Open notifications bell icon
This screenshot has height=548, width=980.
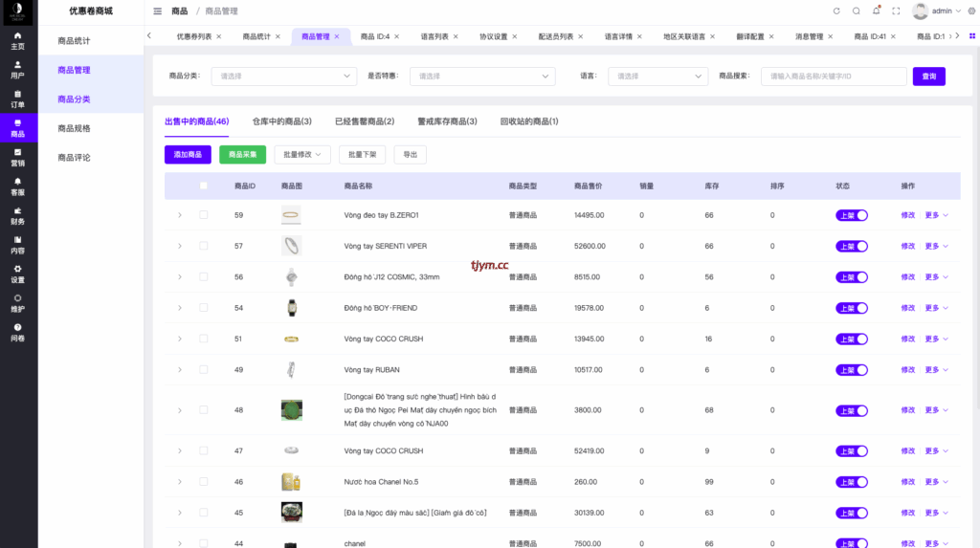877,11
